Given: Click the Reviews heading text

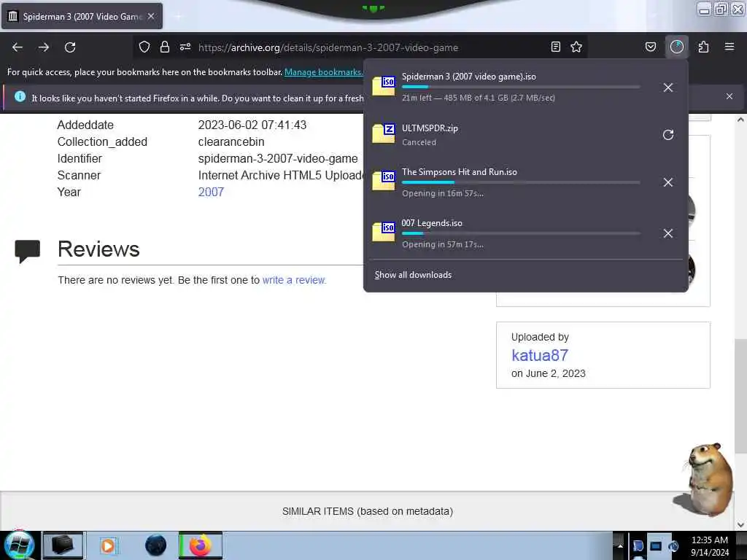Looking at the screenshot, I should click(x=98, y=249).
